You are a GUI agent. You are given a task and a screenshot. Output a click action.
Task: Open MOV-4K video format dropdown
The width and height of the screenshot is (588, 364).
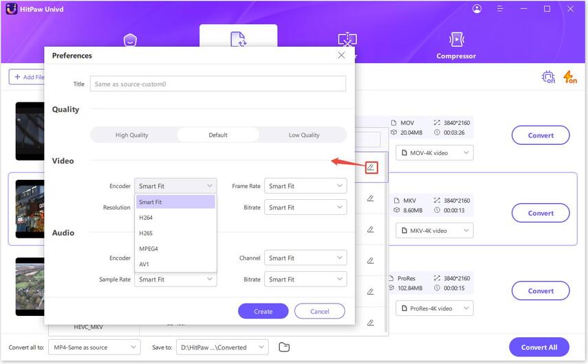tap(435, 152)
